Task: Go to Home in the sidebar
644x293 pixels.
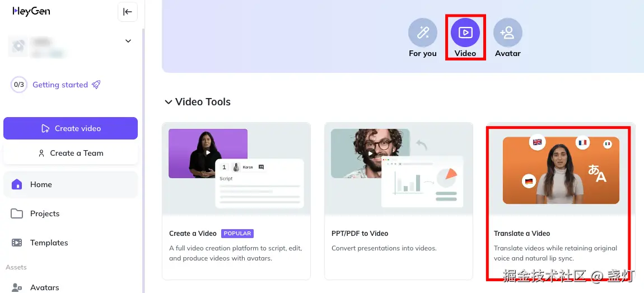Action: pos(71,184)
